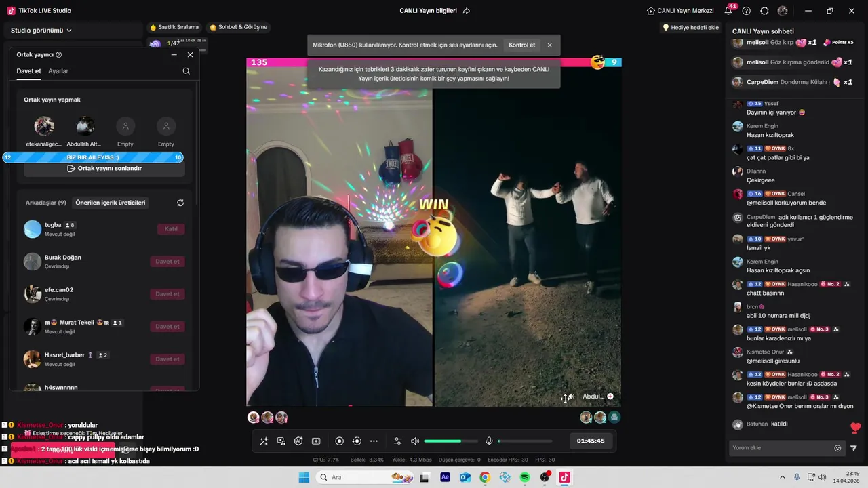Minimize the Ortak yayıncı panel
The height and width of the screenshot is (488, 868).
click(x=174, y=55)
